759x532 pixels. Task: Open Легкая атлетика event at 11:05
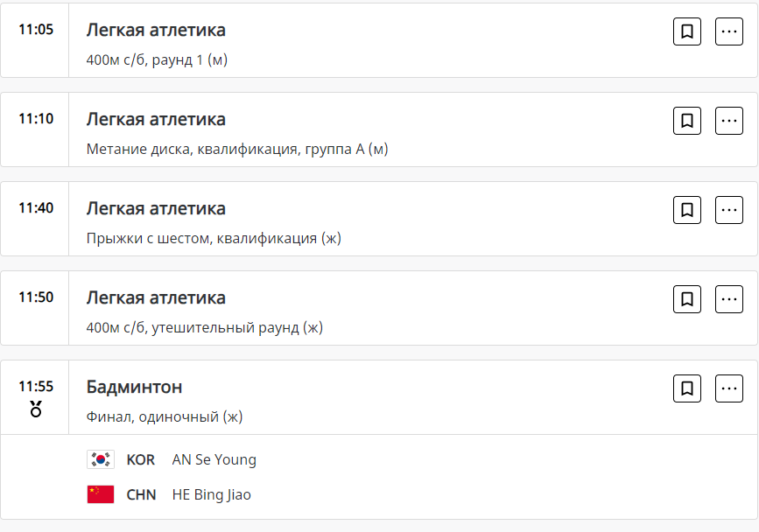point(156,30)
